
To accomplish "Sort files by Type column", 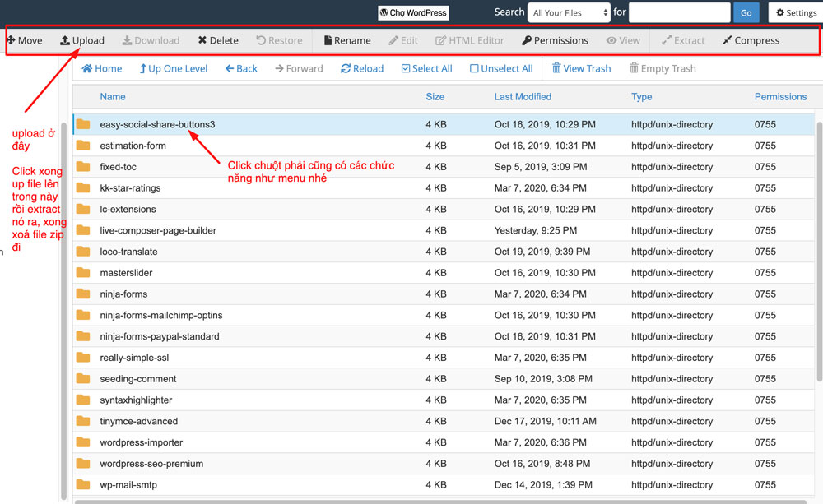I will click(641, 96).
